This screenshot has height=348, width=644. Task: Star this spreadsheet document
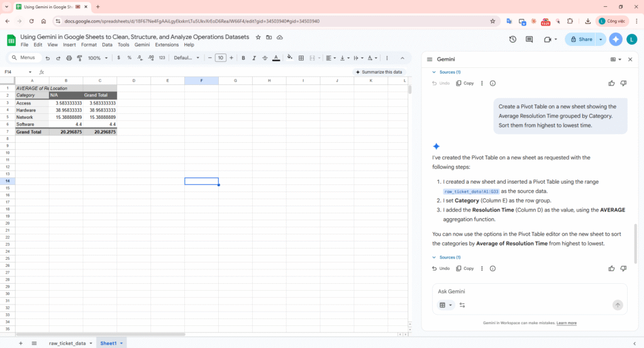(x=258, y=37)
